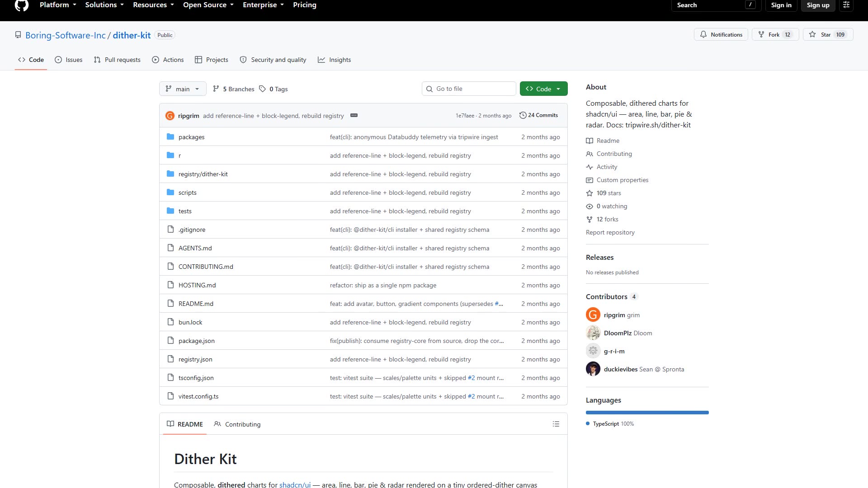Screen dimensions: 868x488
Task: Click the Sign up button
Action: pos(818,5)
